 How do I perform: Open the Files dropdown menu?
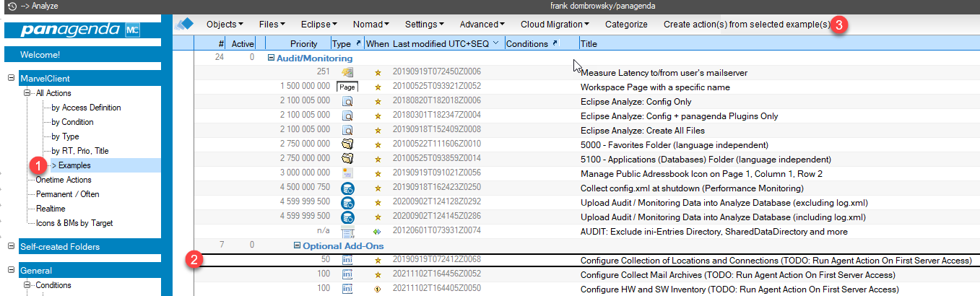click(272, 25)
